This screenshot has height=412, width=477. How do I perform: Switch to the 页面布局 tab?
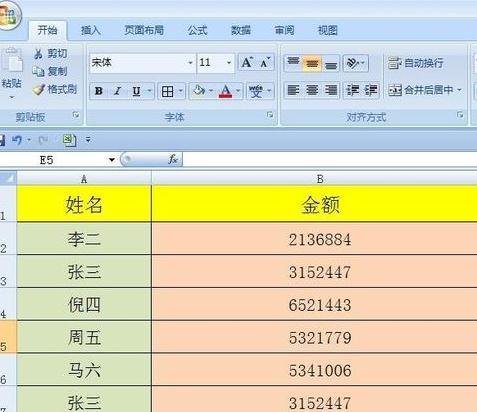coord(144,30)
